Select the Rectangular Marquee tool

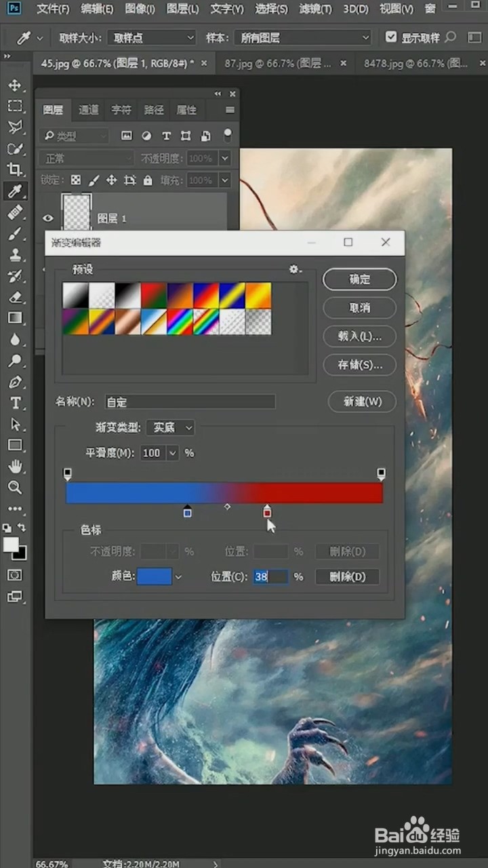point(15,106)
